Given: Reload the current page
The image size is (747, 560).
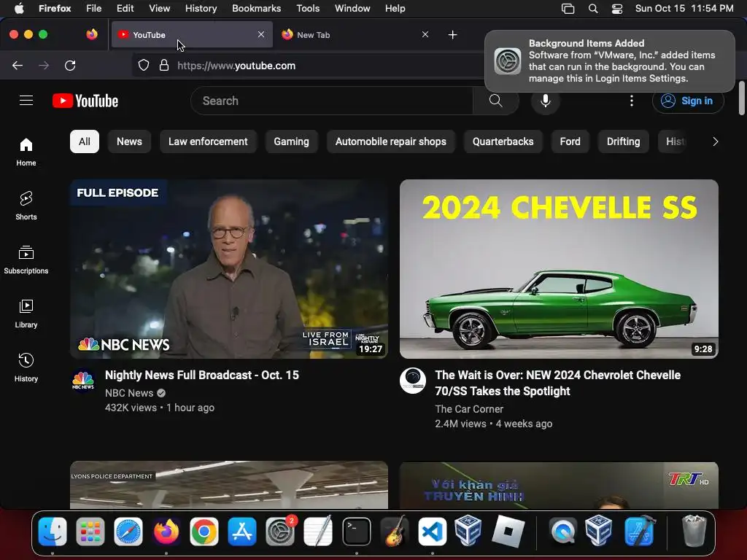Looking at the screenshot, I should click(70, 66).
